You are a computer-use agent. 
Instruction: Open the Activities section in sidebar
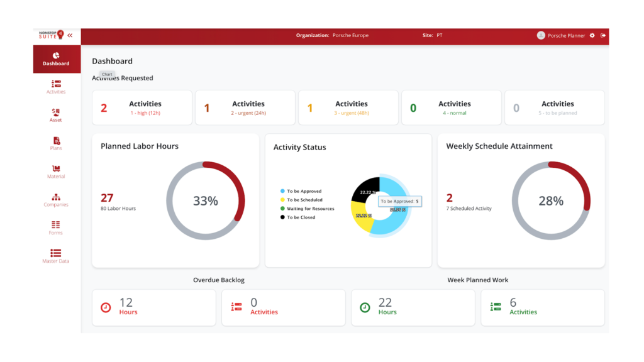click(56, 87)
